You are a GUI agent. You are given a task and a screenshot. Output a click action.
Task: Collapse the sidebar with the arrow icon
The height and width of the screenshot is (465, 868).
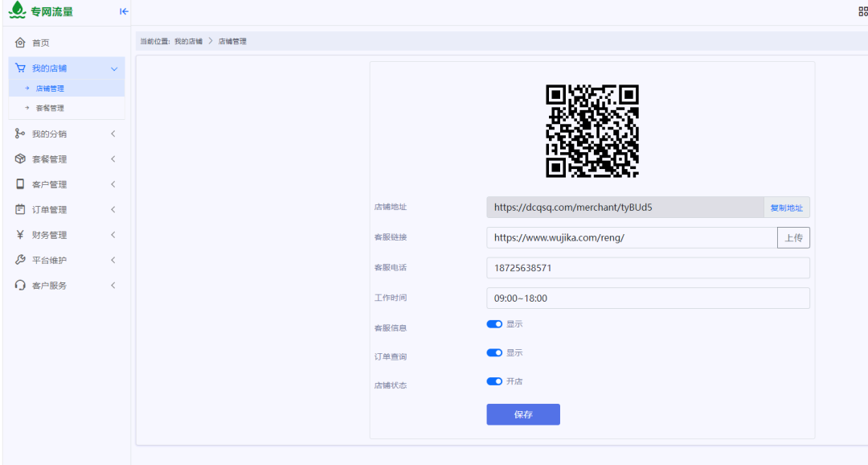pyautogui.click(x=124, y=11)
